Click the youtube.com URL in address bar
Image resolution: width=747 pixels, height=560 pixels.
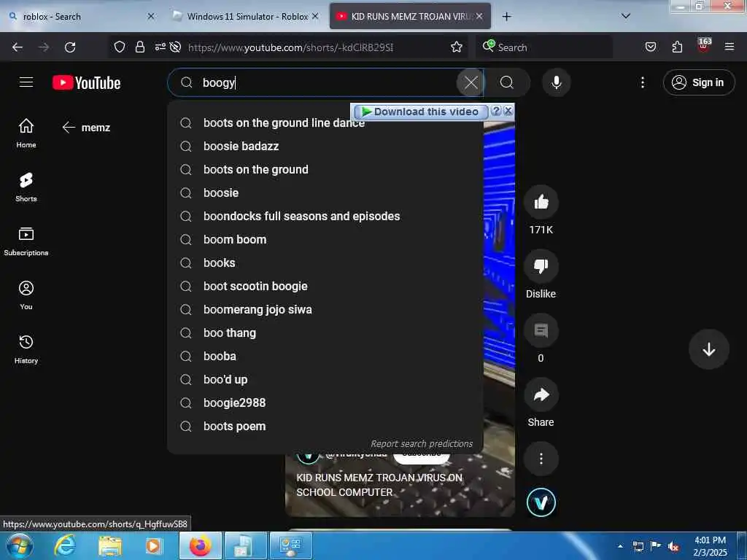tap(290, 47)
